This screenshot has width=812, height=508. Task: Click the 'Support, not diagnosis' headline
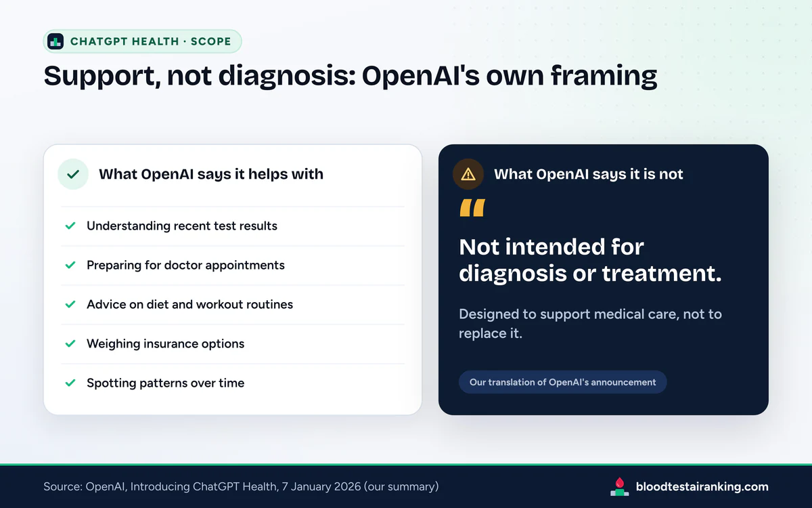pos(351,76)
